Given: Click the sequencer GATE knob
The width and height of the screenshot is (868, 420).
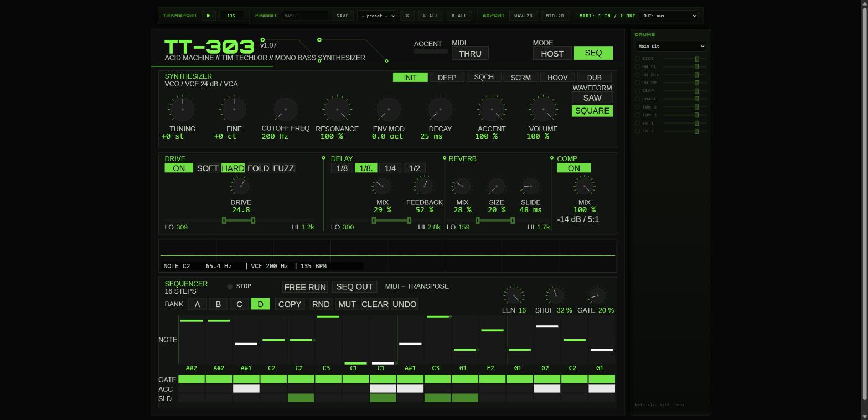Looking at the screenshot, I should pos(597,295).
